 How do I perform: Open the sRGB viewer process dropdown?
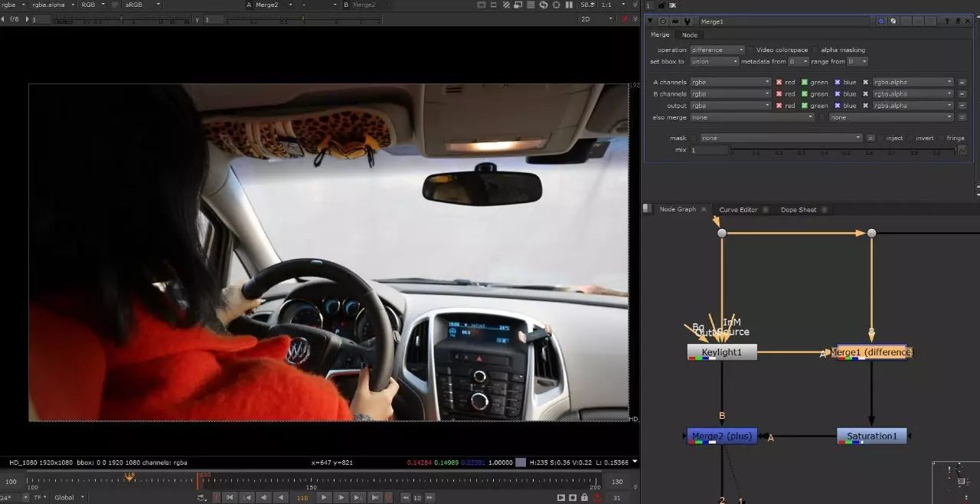coord(142,5)
